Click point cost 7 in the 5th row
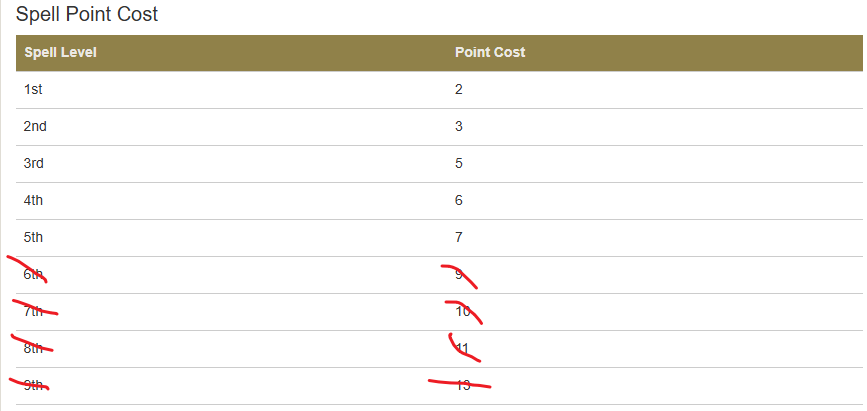This screenshot has width=867, height=411. (x=459, y=237)
